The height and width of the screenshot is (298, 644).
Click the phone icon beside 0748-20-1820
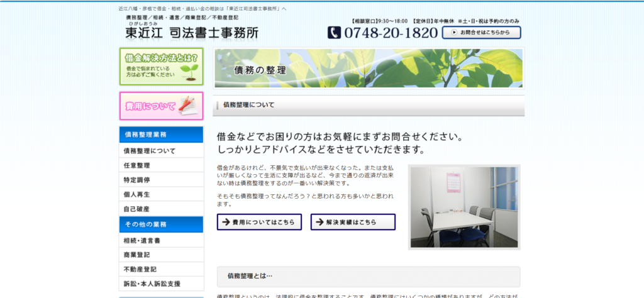click(x=334, y=33)
